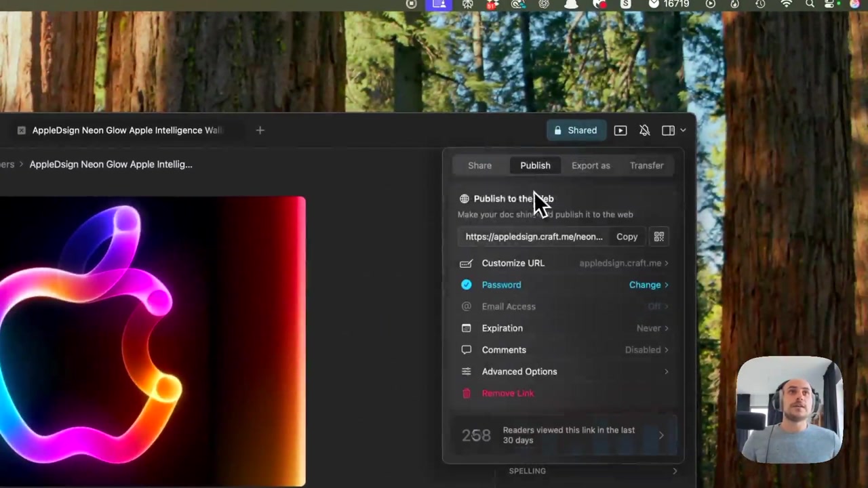The height and width of the screenshot is (488, 868).
Task: Open Customize URL settings
Action: 513,263
